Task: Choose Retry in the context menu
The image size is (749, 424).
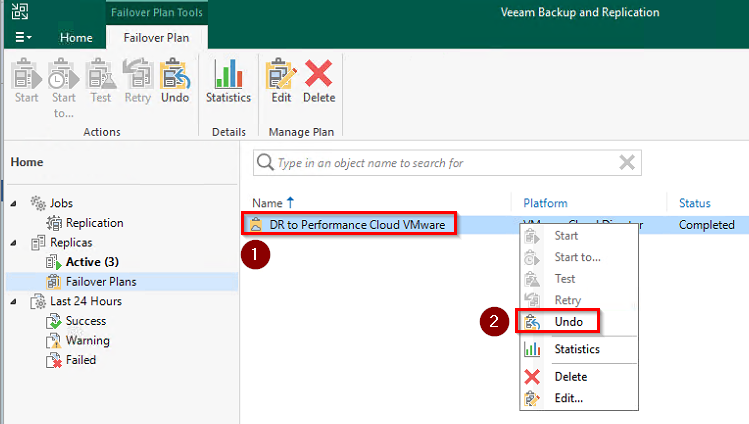Action: pyautogui.click(x=579, y=300)
